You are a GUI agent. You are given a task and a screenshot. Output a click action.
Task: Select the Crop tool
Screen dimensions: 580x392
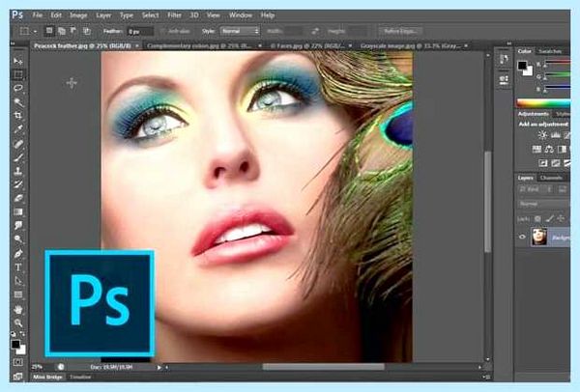(17, 116)
